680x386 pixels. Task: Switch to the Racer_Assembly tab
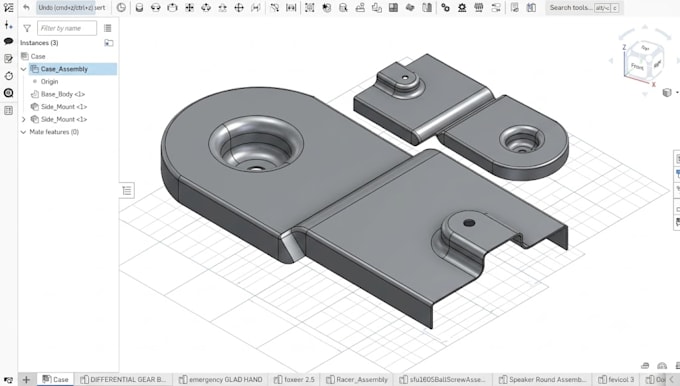[x=357, y=379]
